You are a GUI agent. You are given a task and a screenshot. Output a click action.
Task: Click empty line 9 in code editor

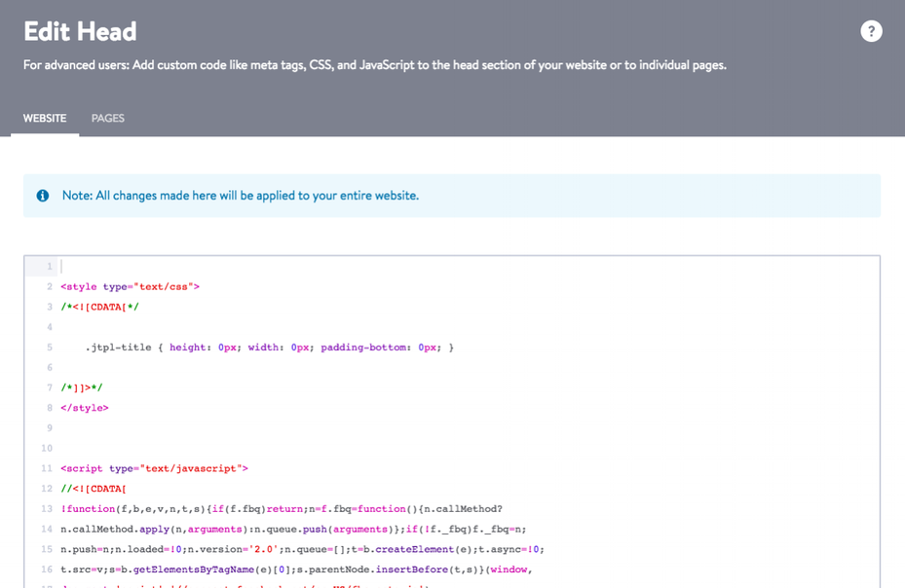pyautogui.click(x=469, y=428)
